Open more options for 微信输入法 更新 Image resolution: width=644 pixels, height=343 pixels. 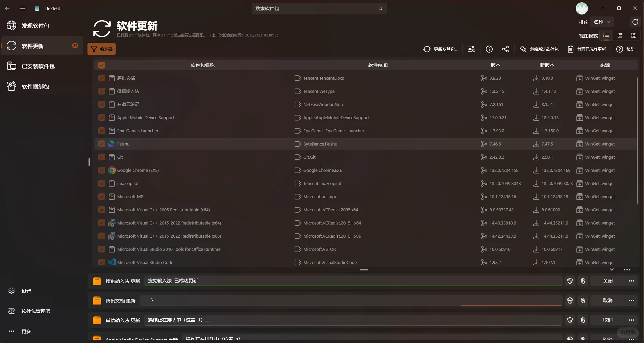click(x=631, y=320)
